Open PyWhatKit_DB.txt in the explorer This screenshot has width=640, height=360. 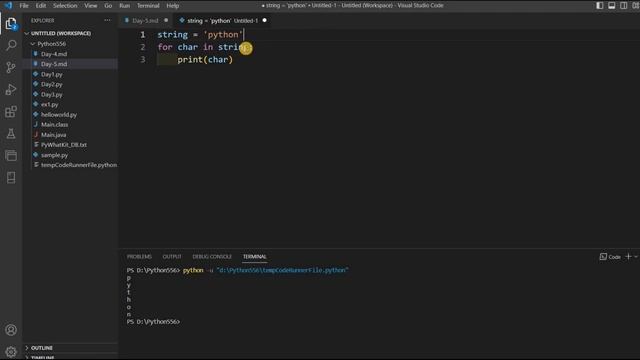(x=64, y=145)
